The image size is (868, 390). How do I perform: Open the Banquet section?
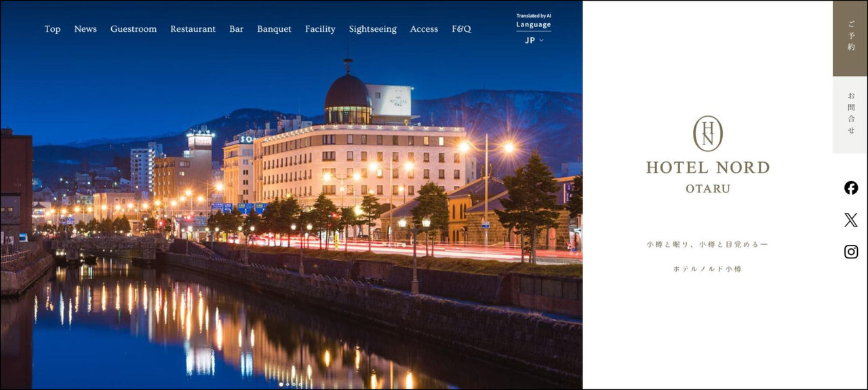coord(274,29)
